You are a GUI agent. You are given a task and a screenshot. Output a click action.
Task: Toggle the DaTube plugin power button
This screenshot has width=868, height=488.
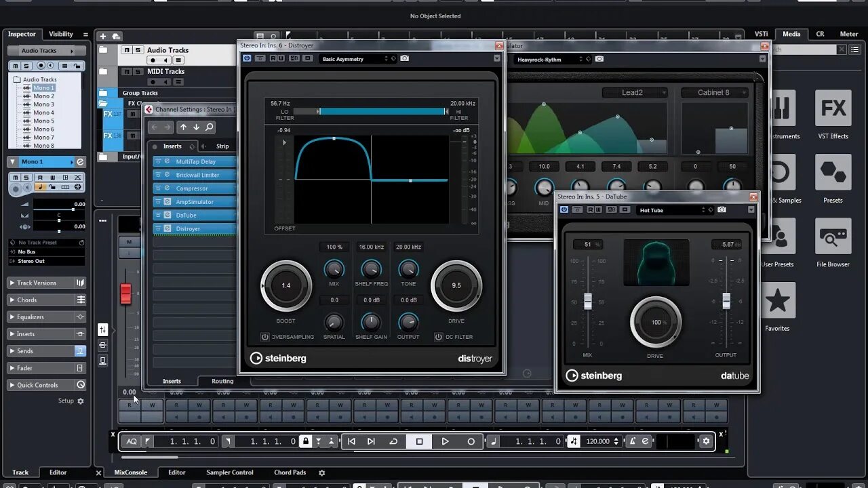point(564,209)
